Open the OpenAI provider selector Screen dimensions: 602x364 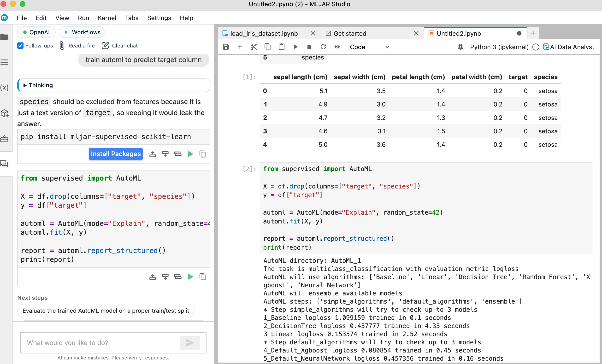point(36,32)
